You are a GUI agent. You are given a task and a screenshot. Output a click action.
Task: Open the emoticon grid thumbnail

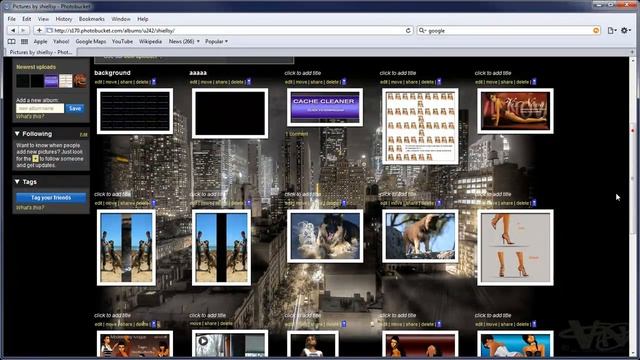click(420, 127)
